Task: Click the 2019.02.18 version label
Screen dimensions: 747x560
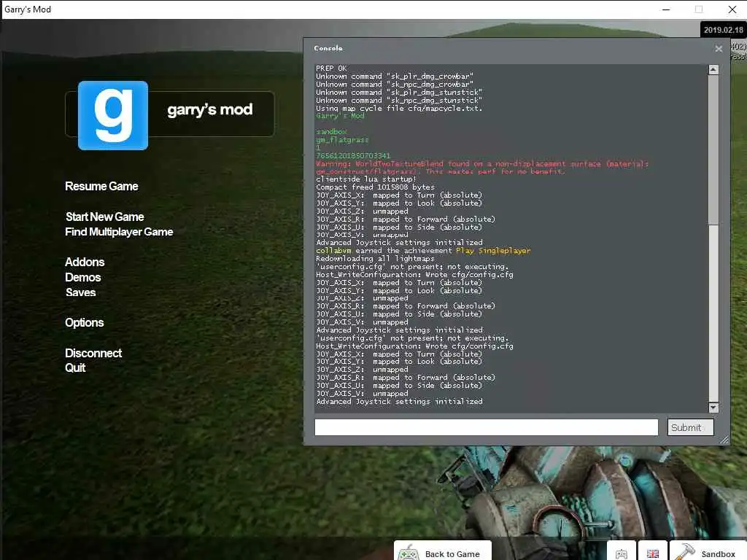Action: [723, 30]
